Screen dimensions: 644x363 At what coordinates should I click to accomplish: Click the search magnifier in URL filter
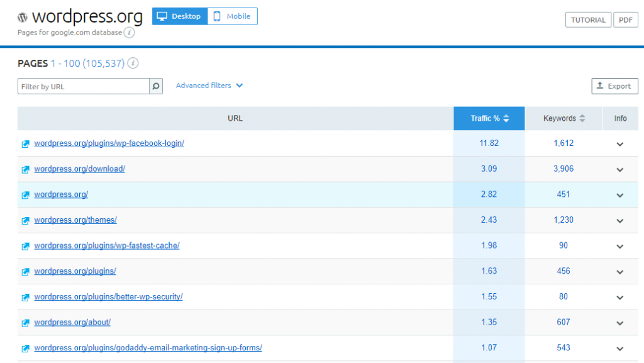[156, 86]
